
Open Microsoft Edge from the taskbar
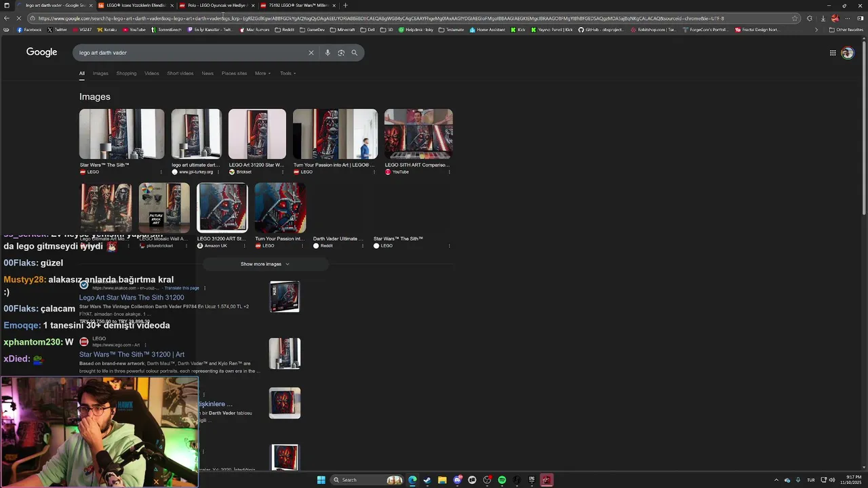pos(412,480)
